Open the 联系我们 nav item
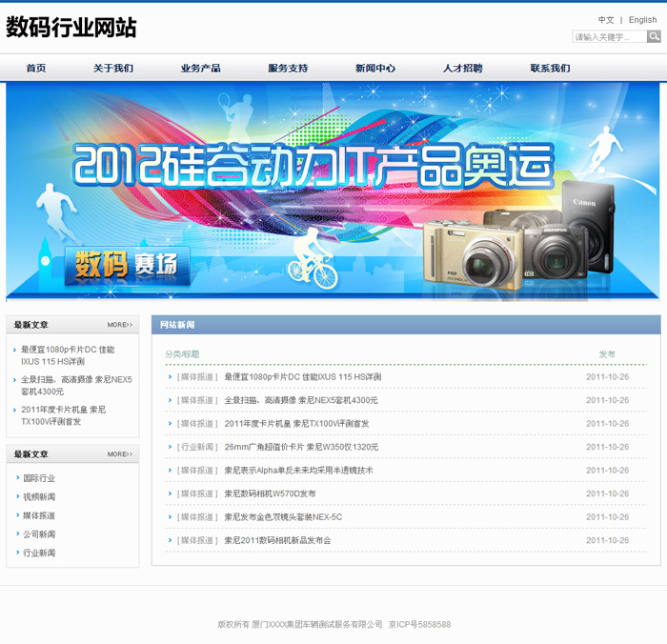Image resolution: width=667 pixels, height=644 pixels. click(550, 68)
